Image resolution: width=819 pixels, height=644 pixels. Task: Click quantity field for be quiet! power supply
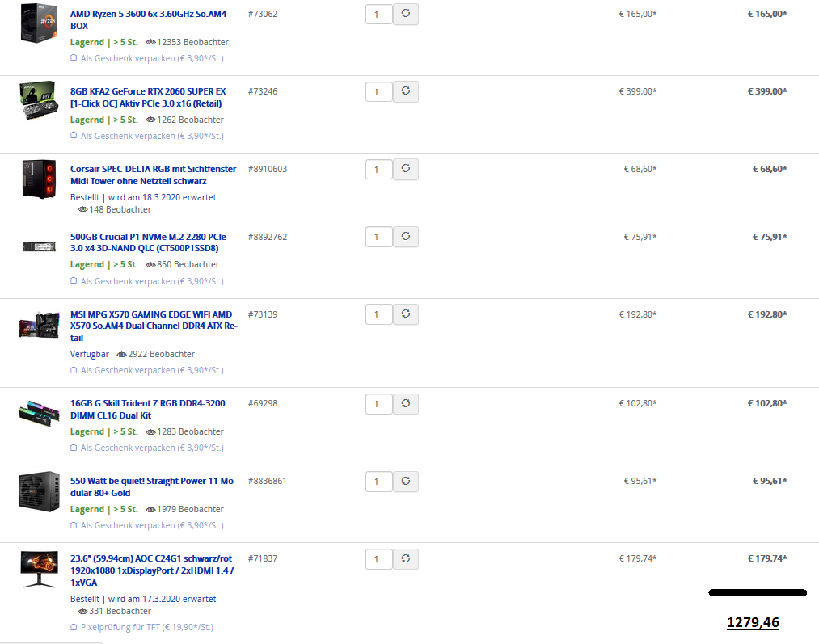pyautogui.click(x=378, y=482)
